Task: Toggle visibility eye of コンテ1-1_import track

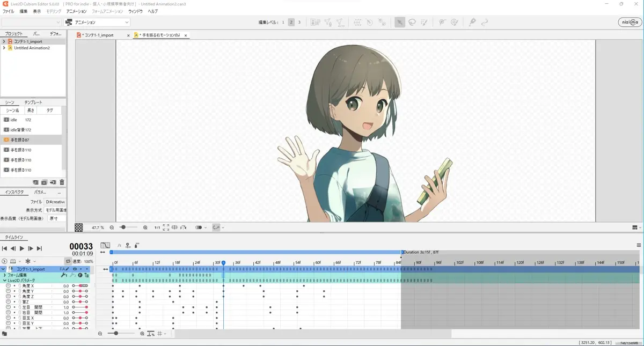Action: tap(75, 269)
